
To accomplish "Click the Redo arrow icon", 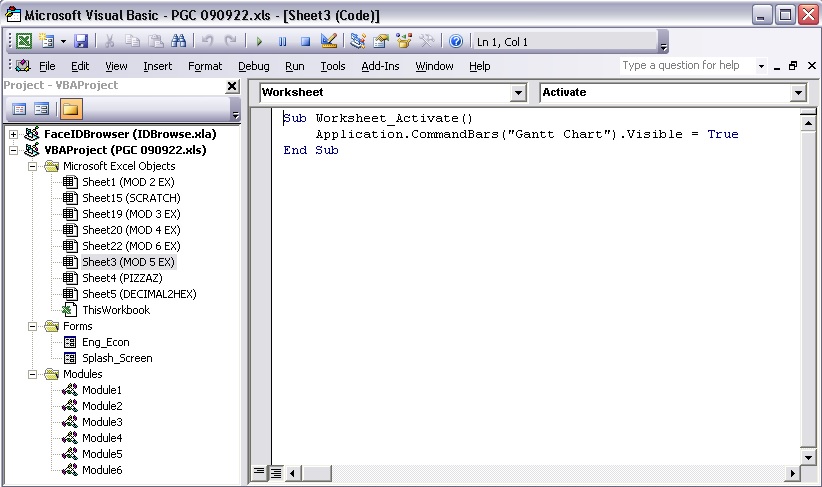I will 230,41.
